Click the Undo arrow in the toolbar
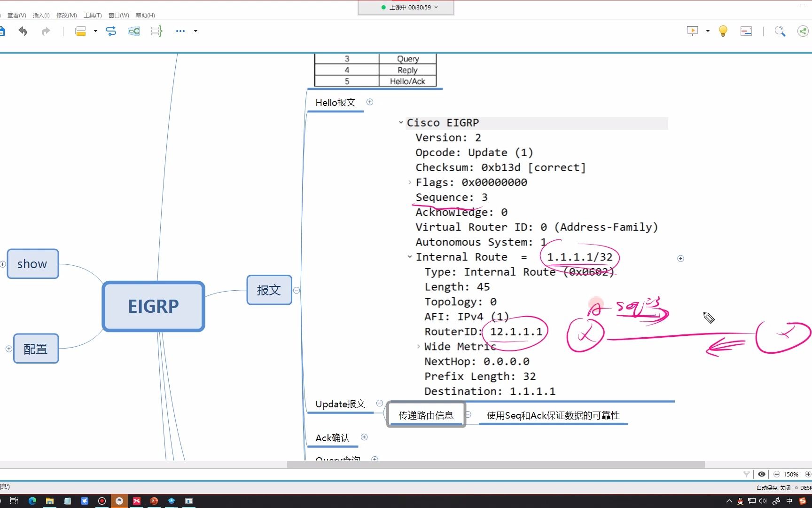 (23, 31)
